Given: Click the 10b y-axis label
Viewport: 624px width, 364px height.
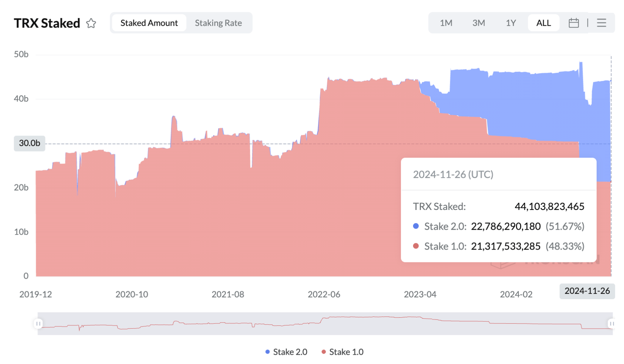Looking at the screenshot, I should point(21,232).
